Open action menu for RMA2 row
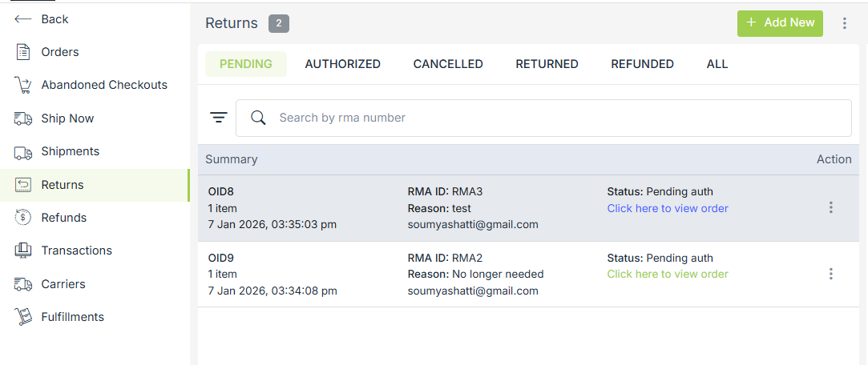 point(830,274)
